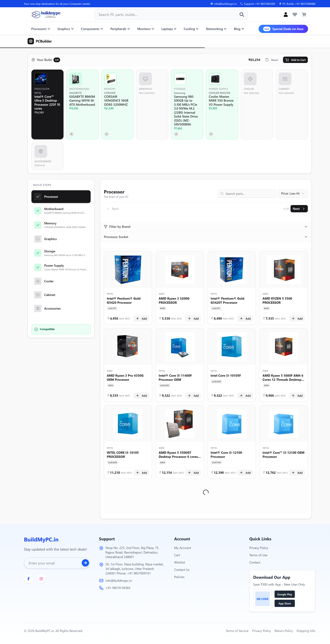
Task: Open the Facebook social icon in footer
Action: (x=29, y=579)
